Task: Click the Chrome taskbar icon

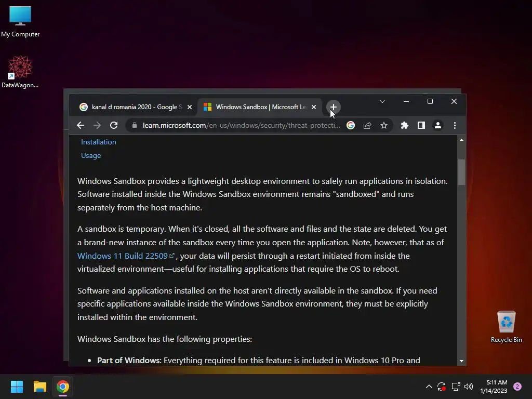Action: [63, 387]
